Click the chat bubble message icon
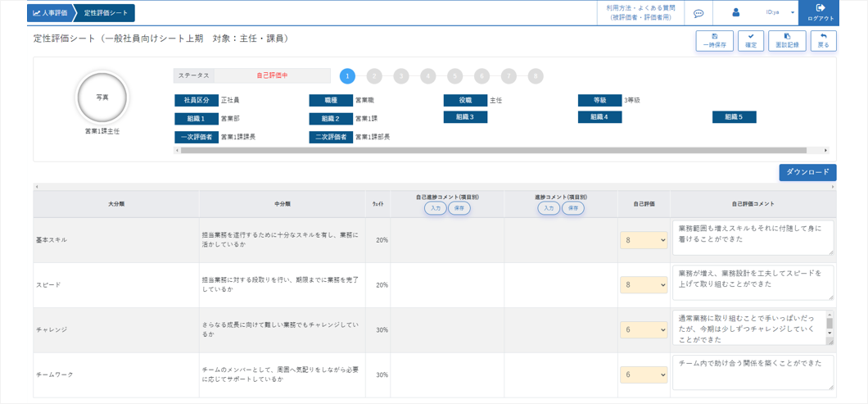 click(x=698, y=13)
